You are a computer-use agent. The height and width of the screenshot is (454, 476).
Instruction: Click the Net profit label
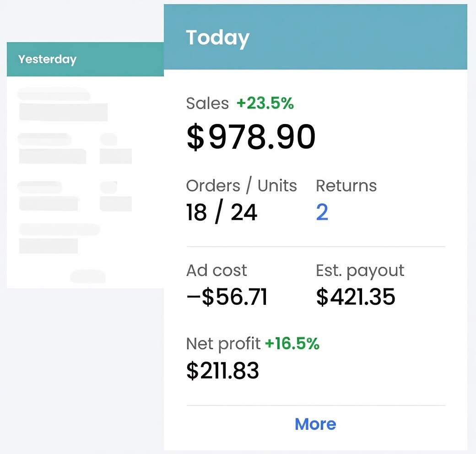224,344
